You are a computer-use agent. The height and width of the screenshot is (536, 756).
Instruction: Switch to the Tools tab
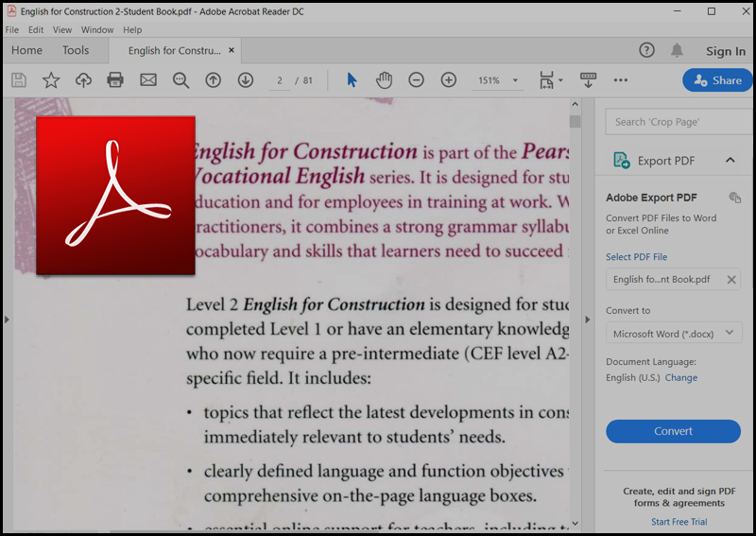click(76, 50)
